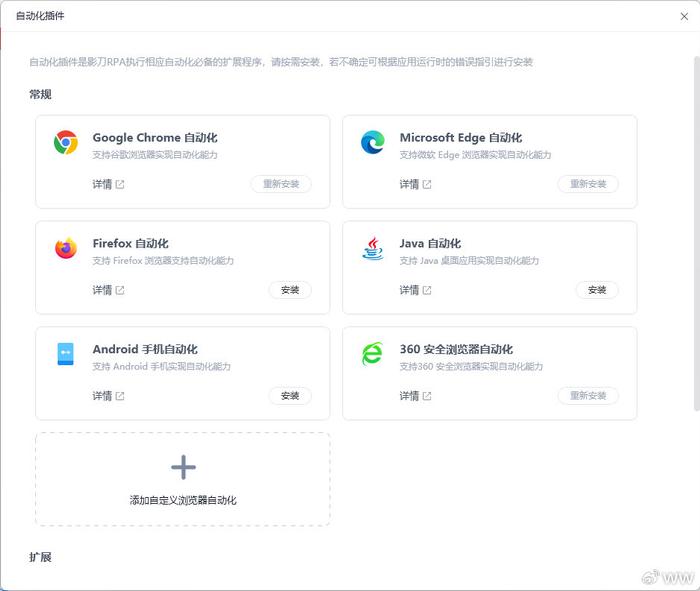Open external link icon beside Firefox 详情
700x591 pixels.
(x=120, y=290)
